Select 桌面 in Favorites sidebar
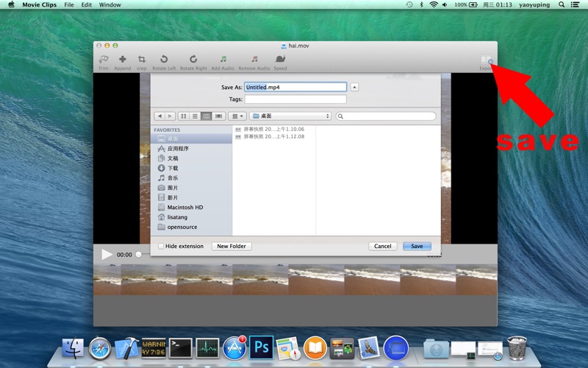Image resolution: width=588 pixels, height=368 pixels. pos(191,139)
